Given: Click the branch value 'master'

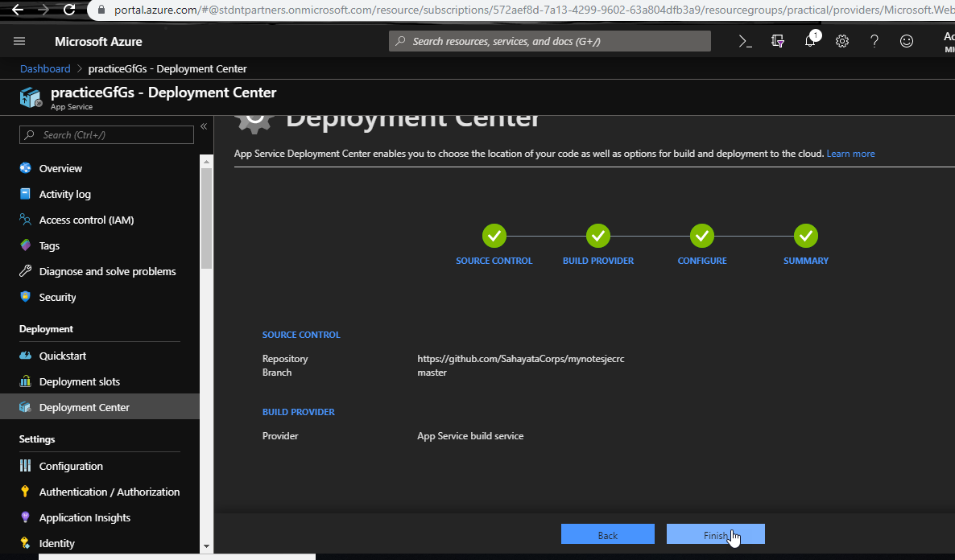Looking at the screenshot, I should 432,372.
